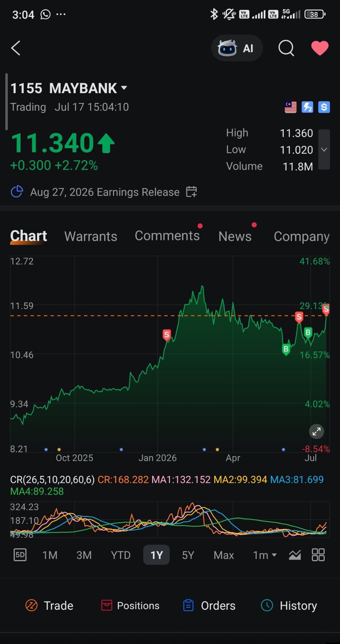Switch to the Company tab
This screenshot has height=644, width=340.
pos(302,236)
